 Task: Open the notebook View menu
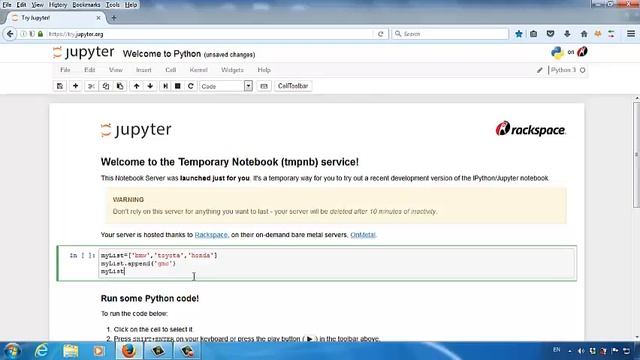click(x=116, y=70)
